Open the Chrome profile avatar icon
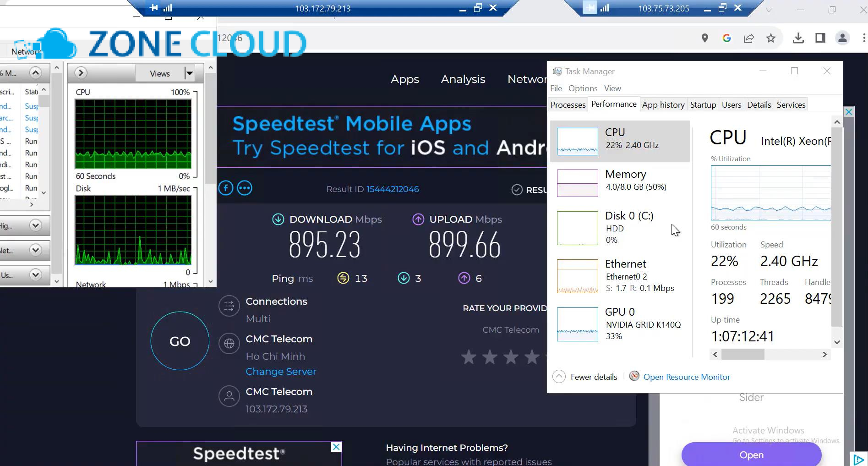 842,38
